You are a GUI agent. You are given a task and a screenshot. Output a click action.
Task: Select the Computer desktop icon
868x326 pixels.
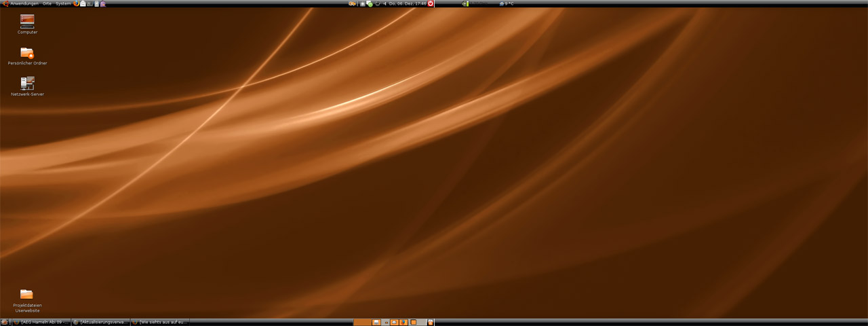[x=27, y=23]
